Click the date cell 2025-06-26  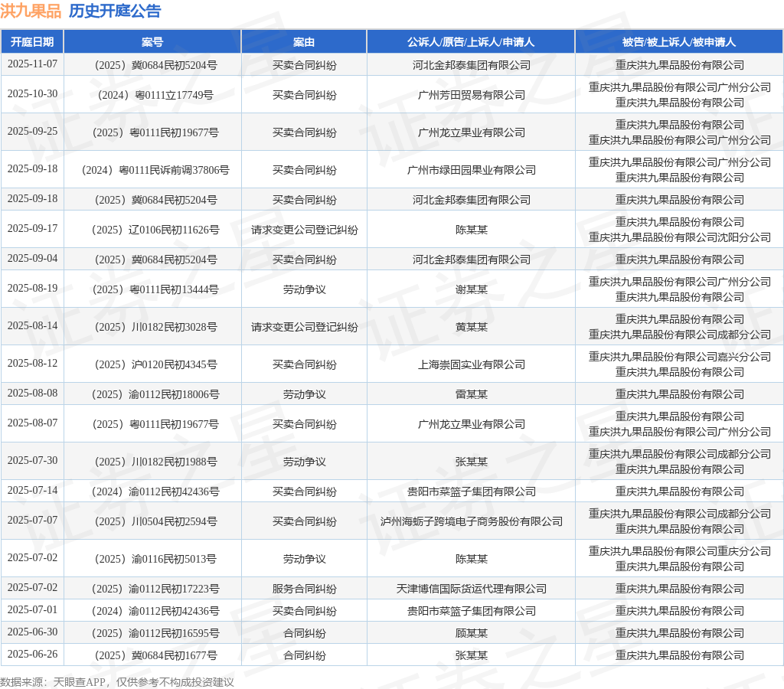[x=32, y=654]
